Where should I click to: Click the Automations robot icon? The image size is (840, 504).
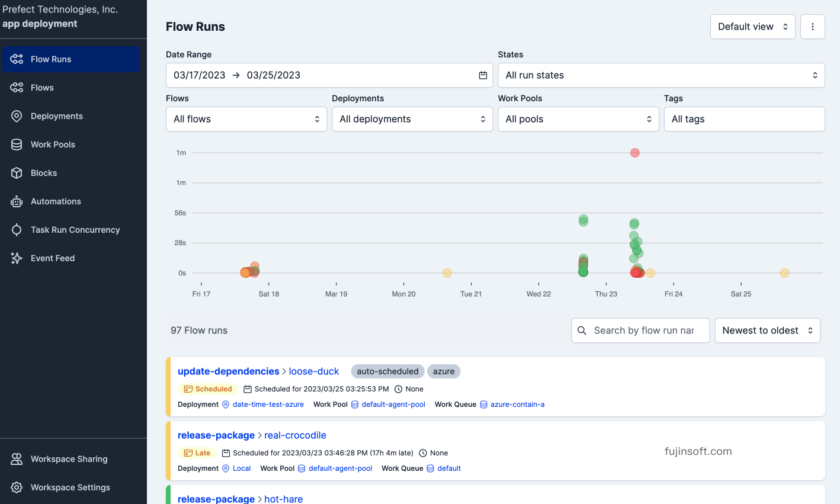point(17,201)
